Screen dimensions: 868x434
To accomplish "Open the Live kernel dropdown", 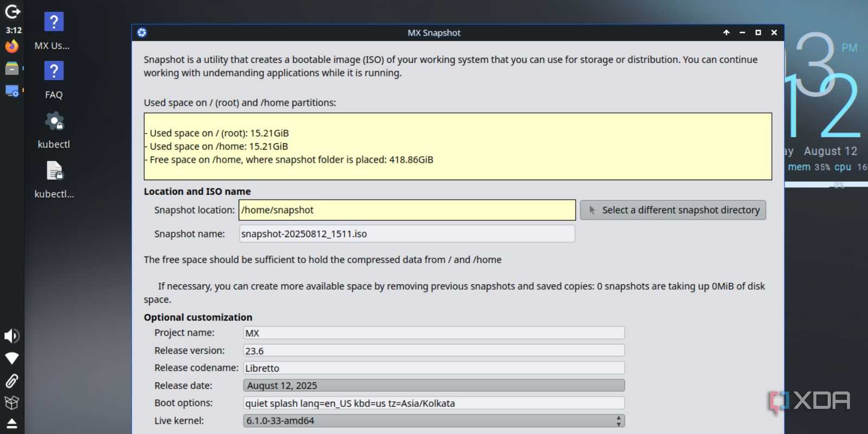I will pyautogui.click(x=434, y=421).
